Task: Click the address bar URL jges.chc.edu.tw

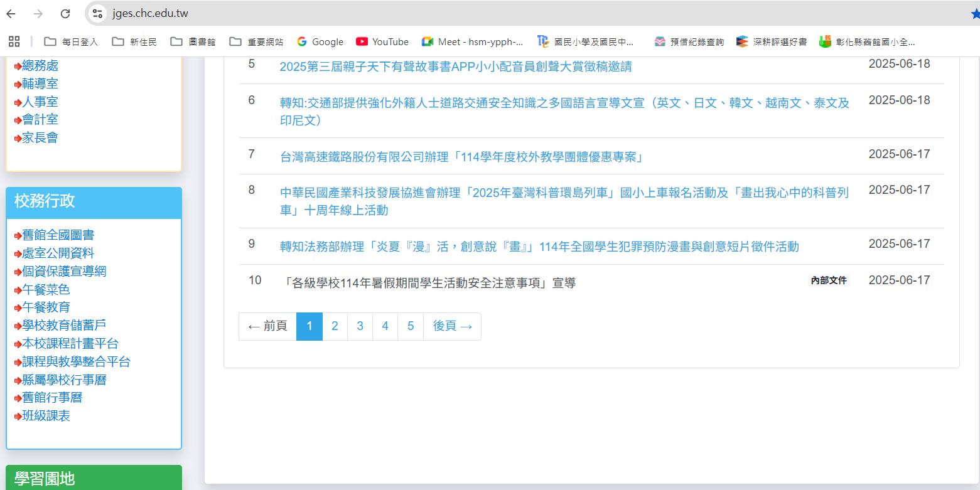Action: 150,13
